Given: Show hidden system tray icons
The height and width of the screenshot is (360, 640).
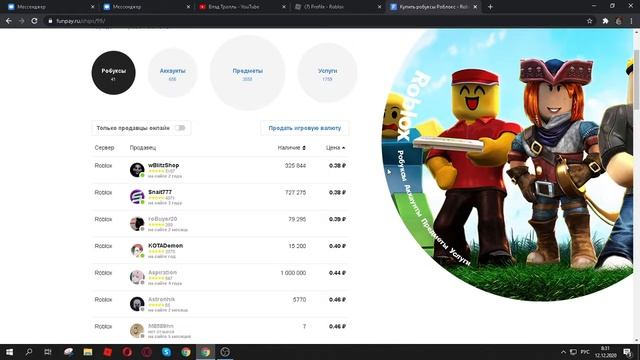Looking at the screenshot, I should (x=563, y=352).
